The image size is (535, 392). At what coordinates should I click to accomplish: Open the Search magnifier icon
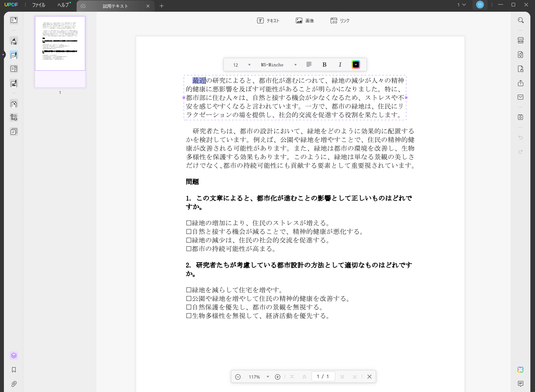click(520, 20)
